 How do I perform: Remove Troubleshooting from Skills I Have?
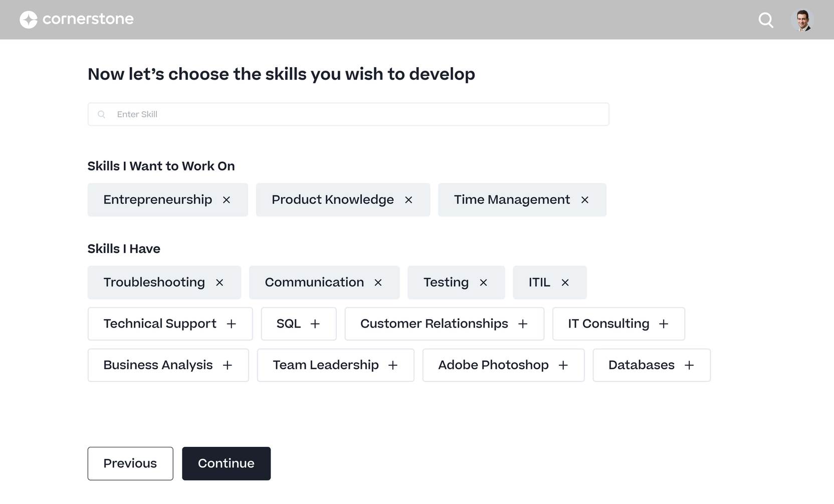tap(220, 282)
